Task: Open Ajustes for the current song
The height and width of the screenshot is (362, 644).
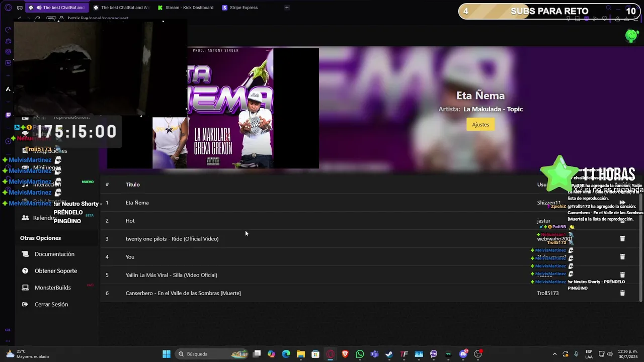Action: tap(480, 125)
